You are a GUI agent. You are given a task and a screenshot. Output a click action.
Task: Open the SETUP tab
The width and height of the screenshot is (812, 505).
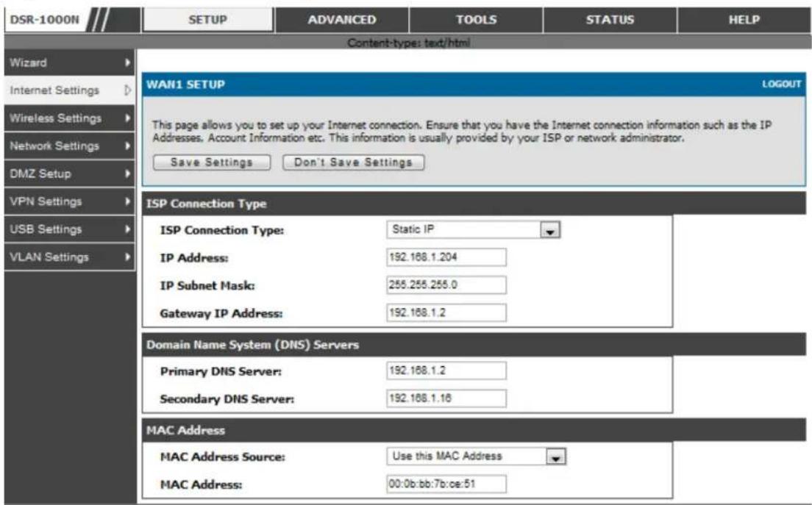(x=207, y=20)
